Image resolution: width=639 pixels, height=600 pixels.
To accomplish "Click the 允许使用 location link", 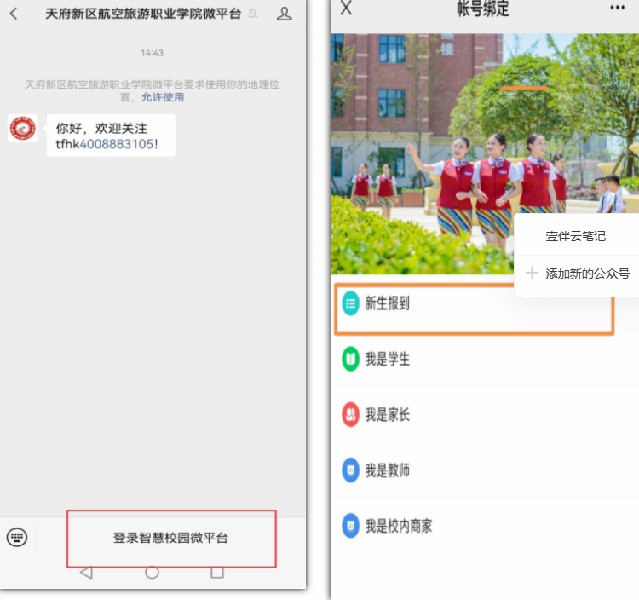I will tap(162, 97).
